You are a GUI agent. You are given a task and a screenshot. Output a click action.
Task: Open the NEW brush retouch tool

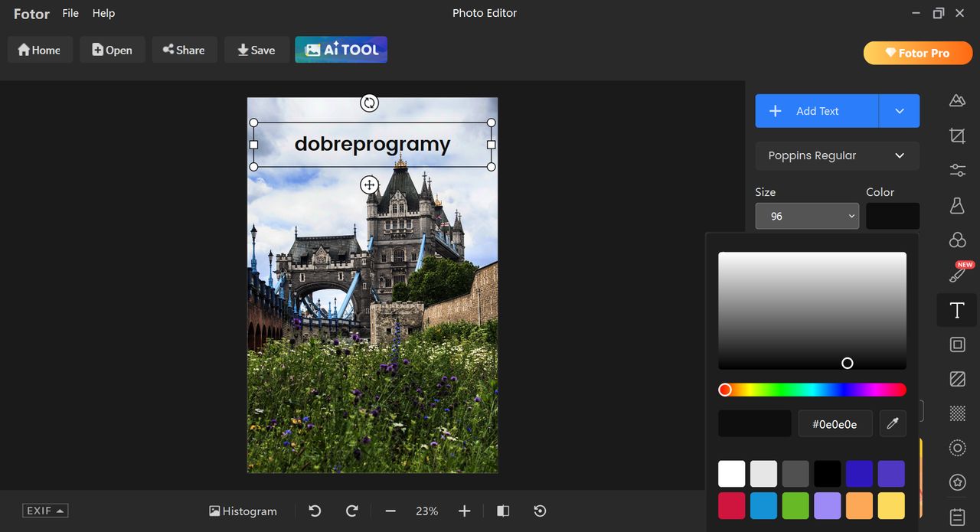coord(957,275)
